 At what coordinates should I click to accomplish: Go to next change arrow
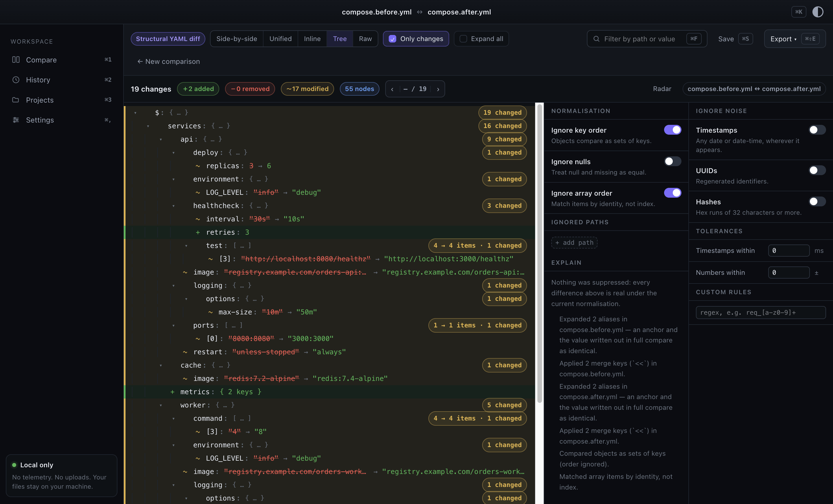[438, 89]
